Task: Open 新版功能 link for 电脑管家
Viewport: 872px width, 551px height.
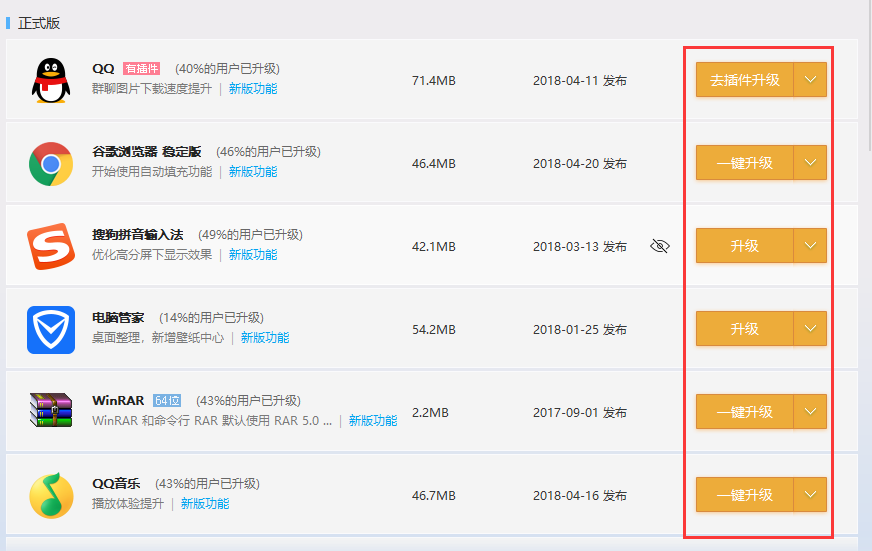Action: [265, 337]
